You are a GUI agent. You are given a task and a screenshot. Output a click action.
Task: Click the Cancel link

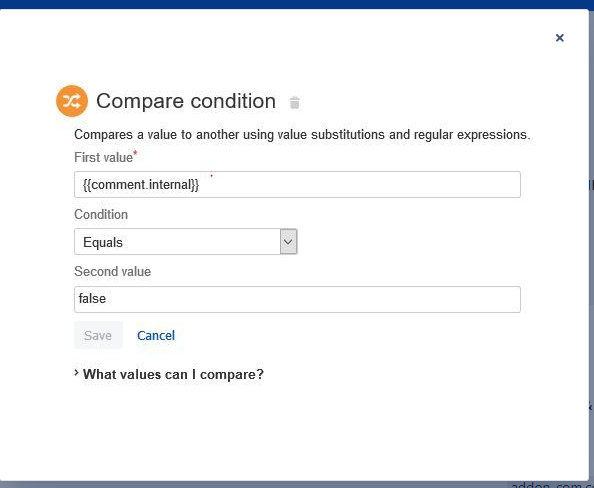(156, 335)
